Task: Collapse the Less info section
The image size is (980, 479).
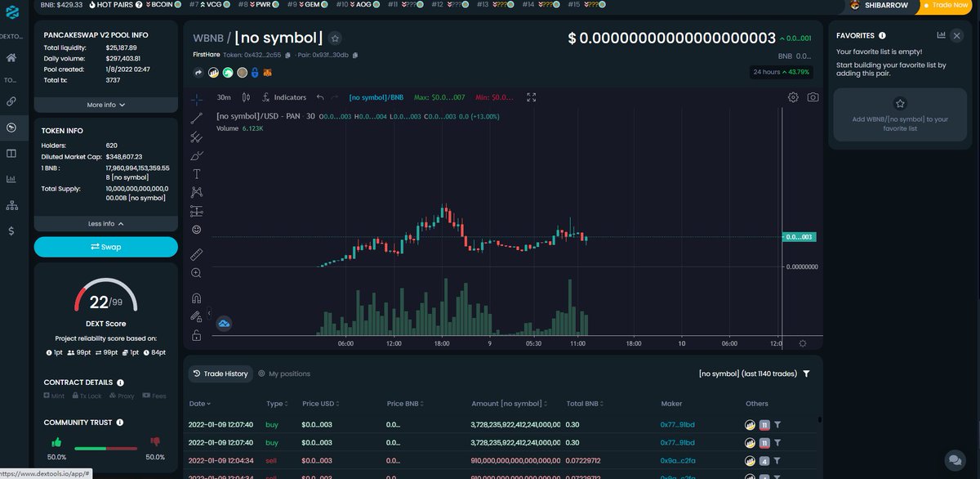Action: pos(106,223)
